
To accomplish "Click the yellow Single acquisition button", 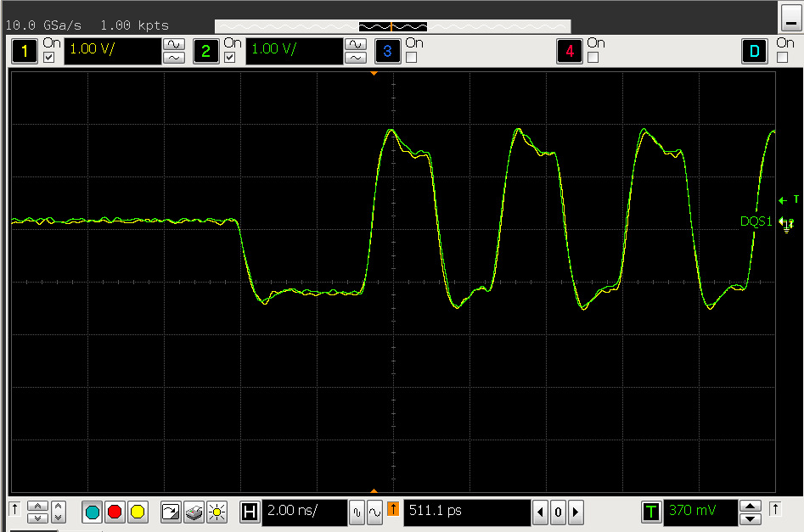I will click(138, 512).
